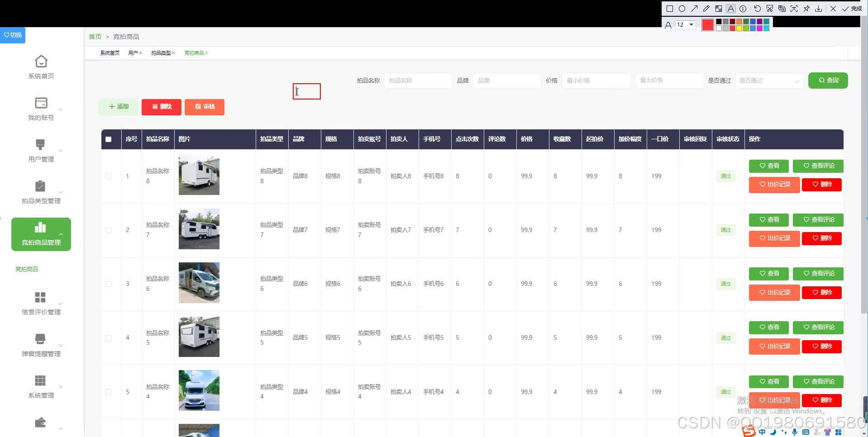Expand 用户管理 sidebar menu
The image size is (868, 437).
[41, 151]
